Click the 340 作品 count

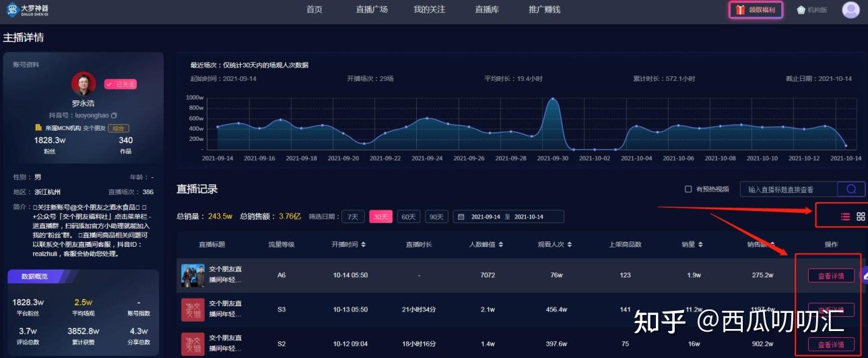coord(125,140)
